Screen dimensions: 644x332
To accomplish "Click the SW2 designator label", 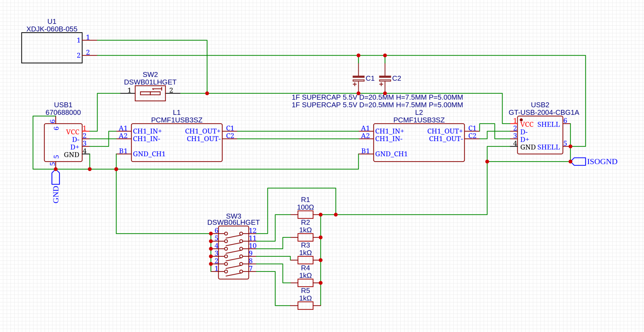I will click(150, 75).
